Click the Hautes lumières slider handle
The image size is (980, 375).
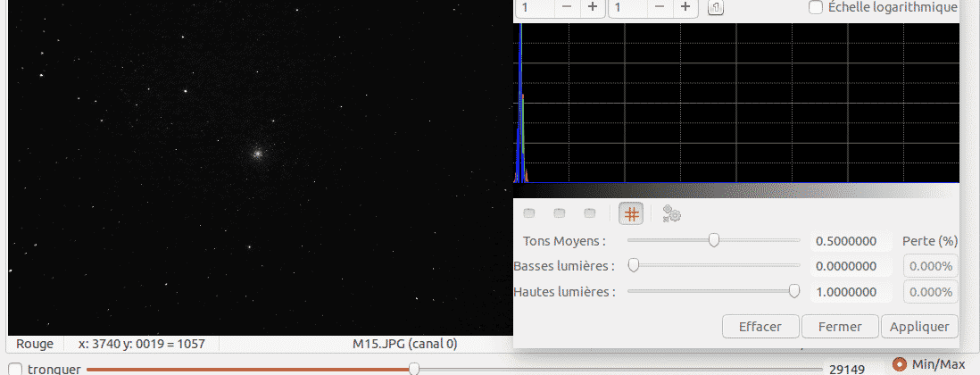click(794, 291)
